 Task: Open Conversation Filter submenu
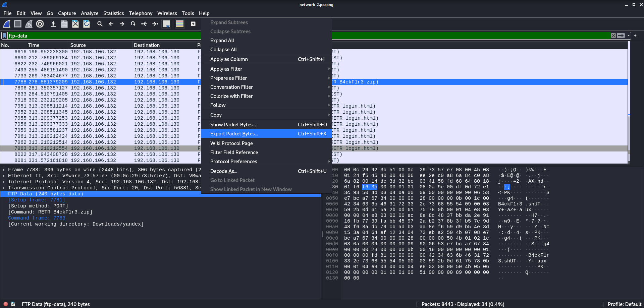click(x=266, y=87)
